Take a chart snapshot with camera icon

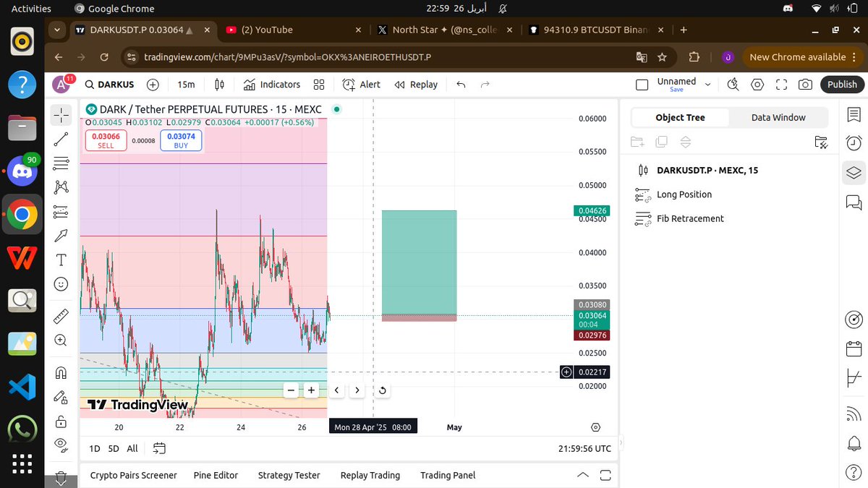(805, 85)
